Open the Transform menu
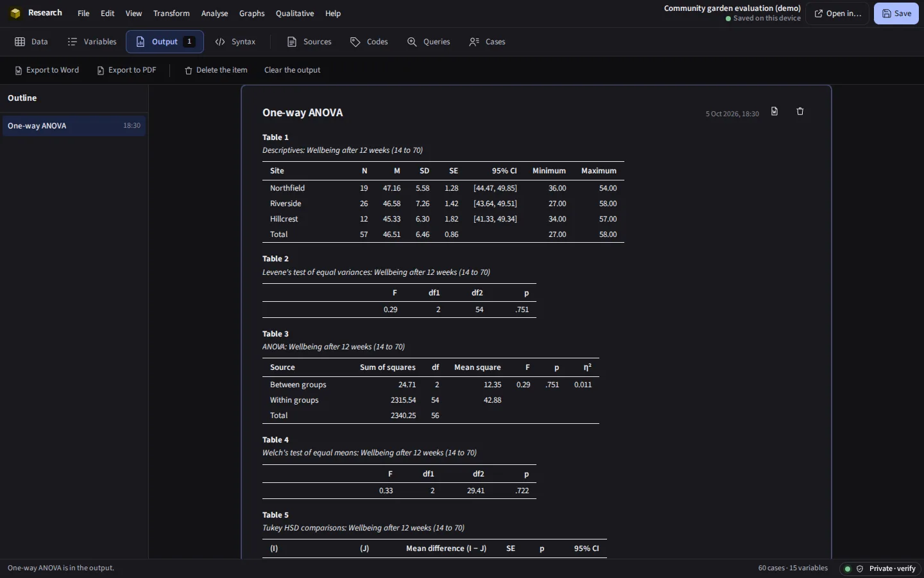924x578 pixels. coord(171,13)
